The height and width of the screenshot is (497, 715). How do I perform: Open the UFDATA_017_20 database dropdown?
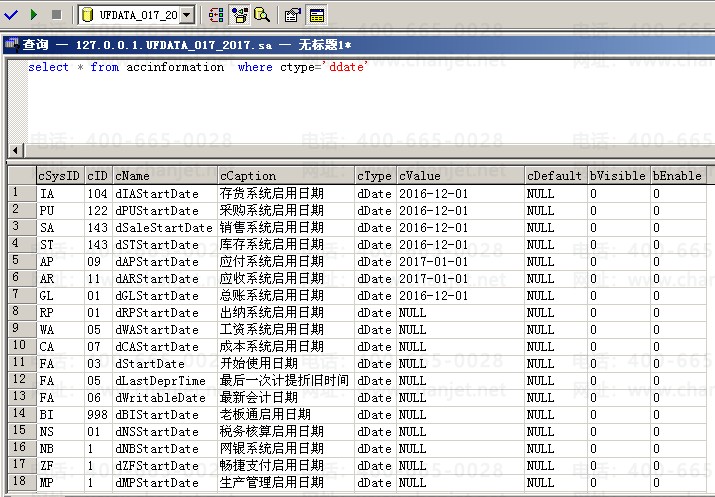187,15
